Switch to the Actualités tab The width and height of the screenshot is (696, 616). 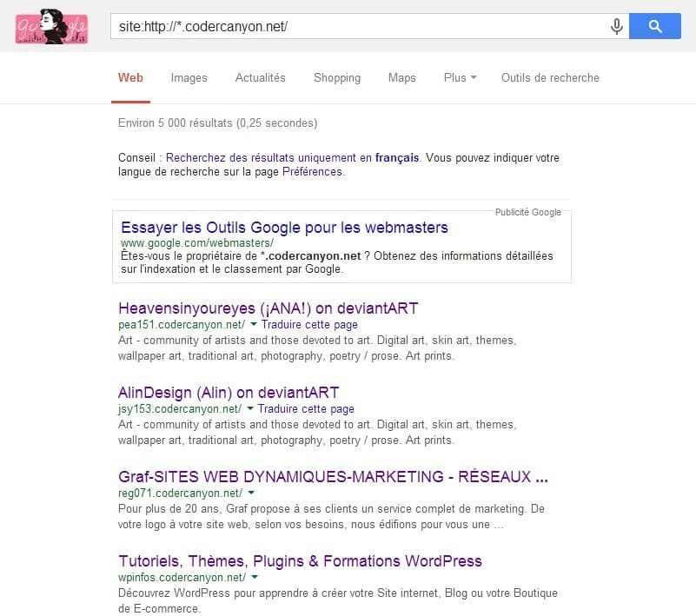tap(260, 77)
